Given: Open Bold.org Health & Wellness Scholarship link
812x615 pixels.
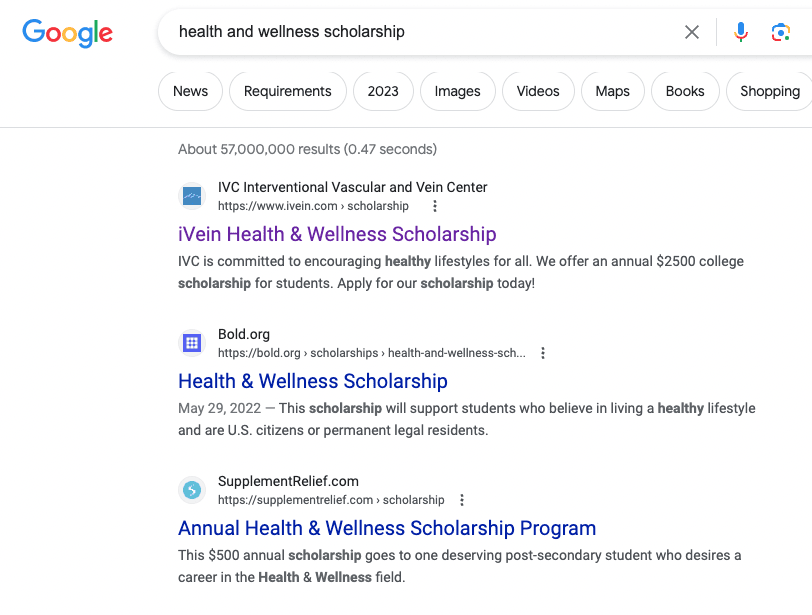Looking at the screenshot, I should 313,381.
